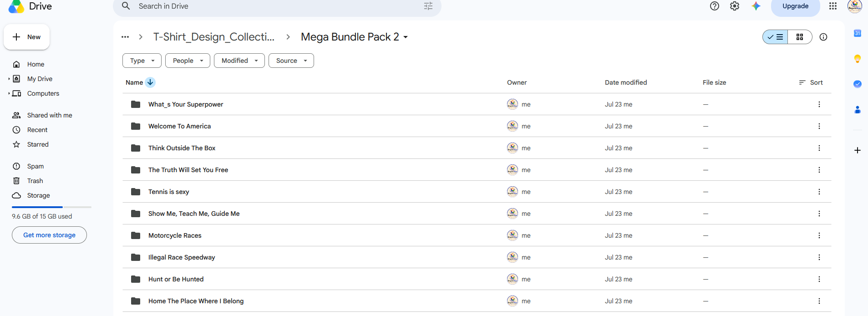Open the Modified filter dropdown

pyautogui.click(x=239, y=61)
